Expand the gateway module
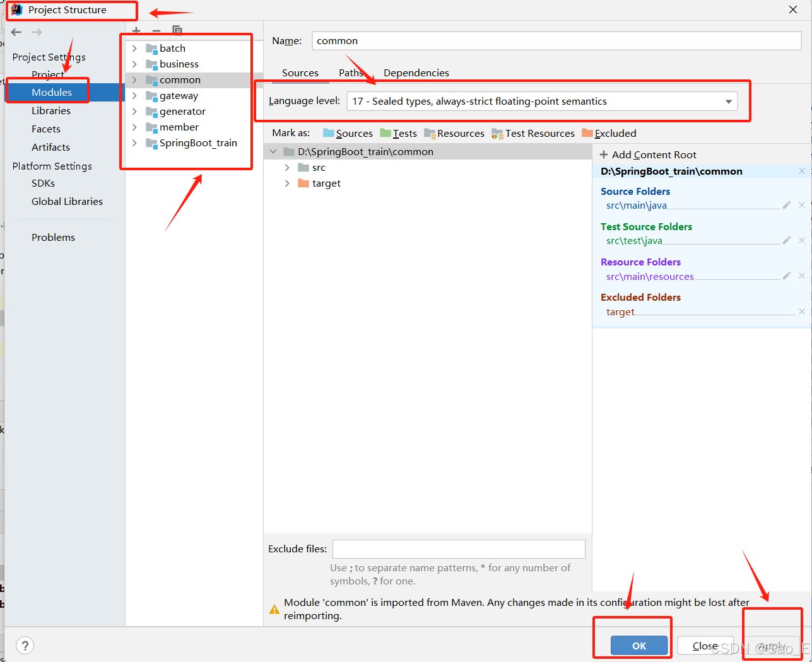The image size is (812, 662). [134, 95]
